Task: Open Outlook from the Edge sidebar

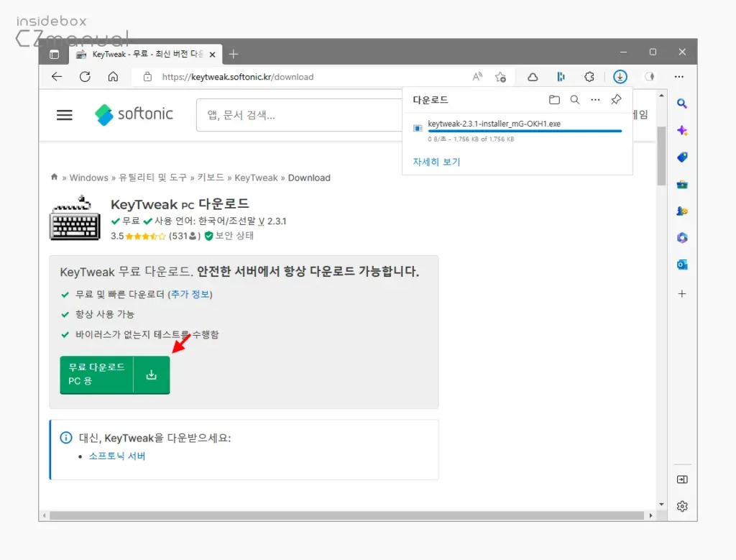Action: click(682, 265)
